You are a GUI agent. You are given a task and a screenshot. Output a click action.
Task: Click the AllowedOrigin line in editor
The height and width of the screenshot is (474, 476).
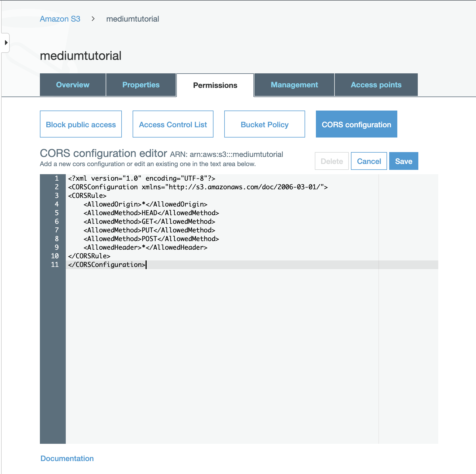click(146, 204)
